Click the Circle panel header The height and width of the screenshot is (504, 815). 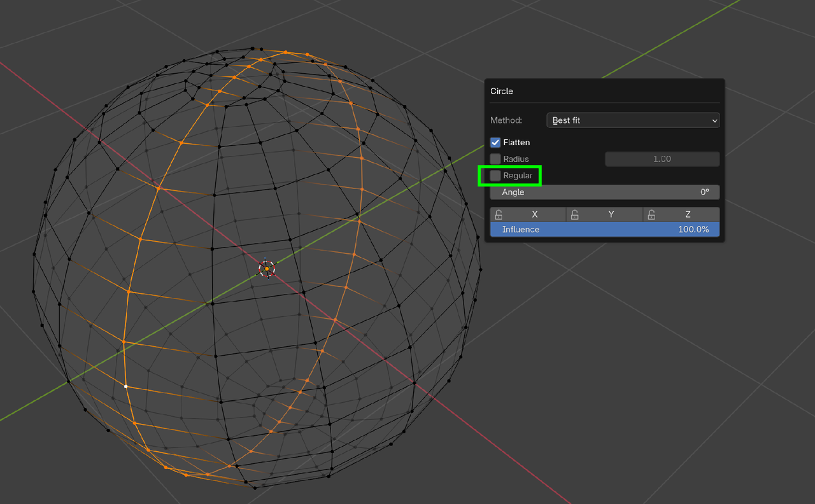(501, 91)
